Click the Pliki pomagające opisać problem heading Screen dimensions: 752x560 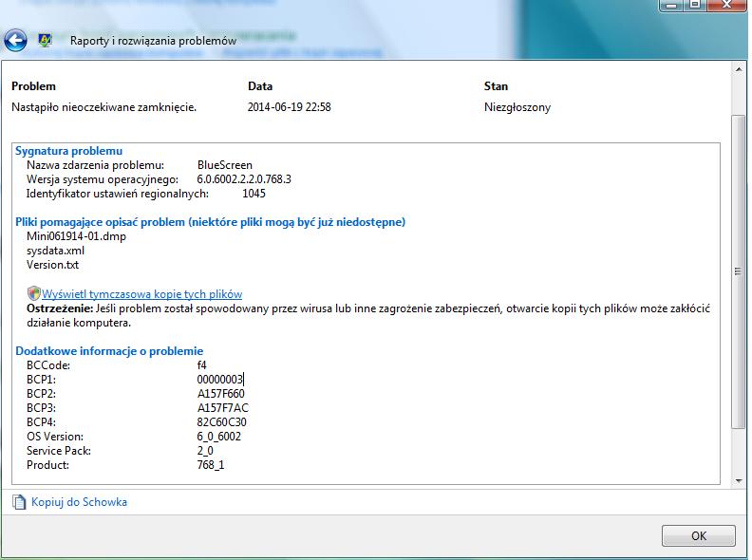[210, 222]
